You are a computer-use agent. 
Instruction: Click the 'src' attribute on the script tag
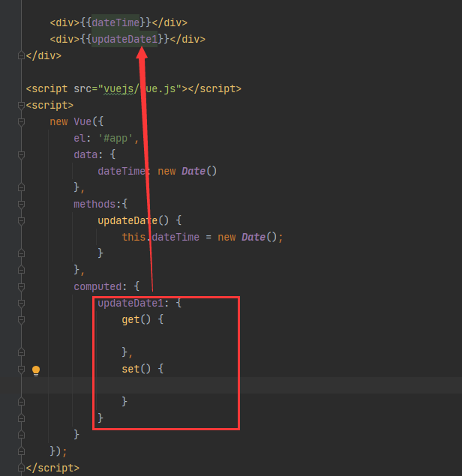(x=82, y=88)
